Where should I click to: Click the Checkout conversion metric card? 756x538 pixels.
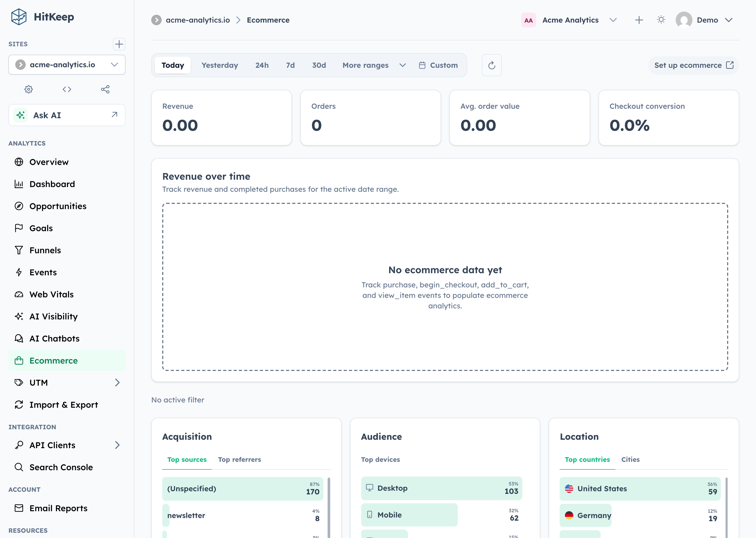[669, 118]
